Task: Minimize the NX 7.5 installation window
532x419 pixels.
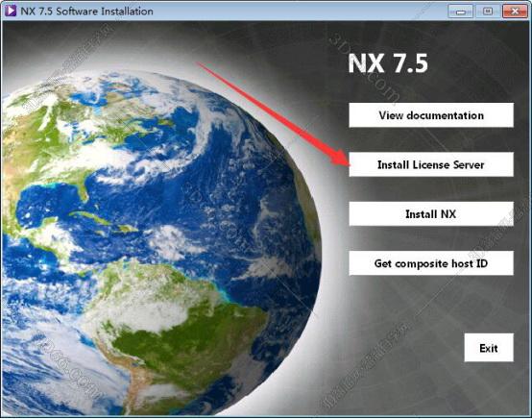Action: pyautogui.click(x=460, y=12)
